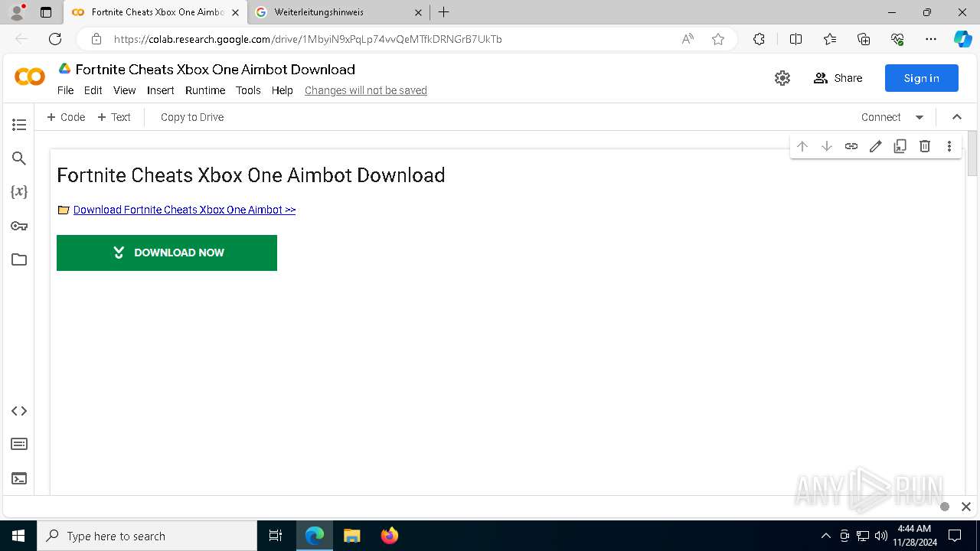Open the Help menu
The height and width of the screenshot is (551, 980).
[x=283, y=90]
